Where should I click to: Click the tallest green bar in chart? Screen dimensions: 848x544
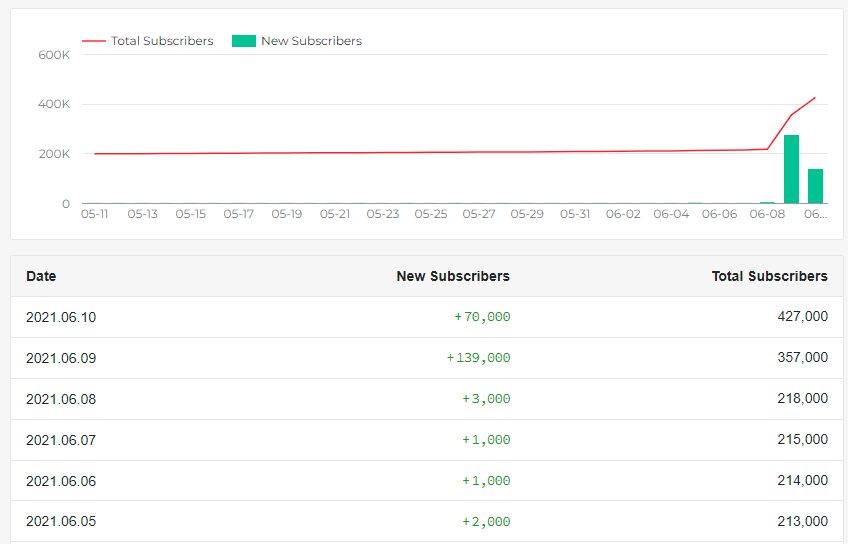click(791, 169)
